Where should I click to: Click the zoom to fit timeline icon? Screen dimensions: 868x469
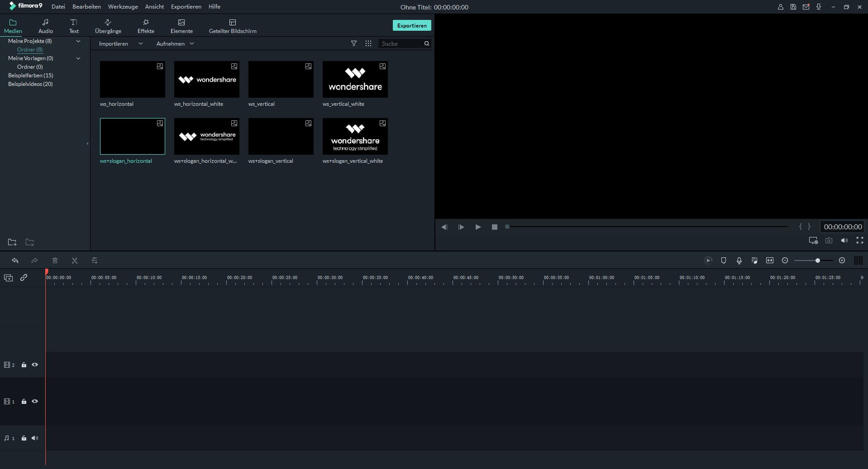(x=770, y=261)
